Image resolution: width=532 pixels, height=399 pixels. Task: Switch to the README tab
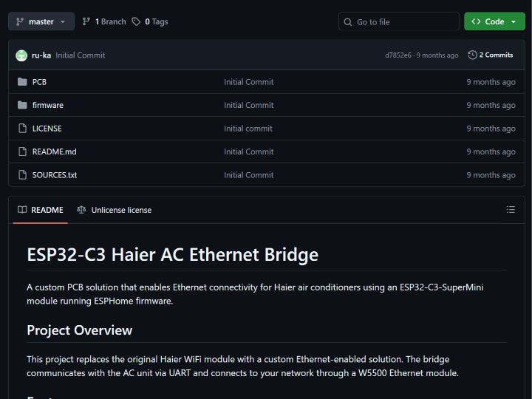click(41, 210)
